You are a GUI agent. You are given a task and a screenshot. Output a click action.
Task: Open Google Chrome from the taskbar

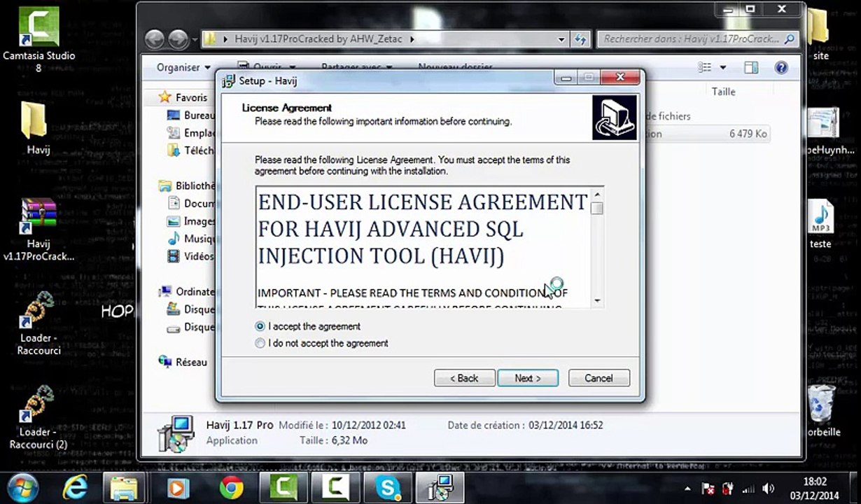coord(232,487)
